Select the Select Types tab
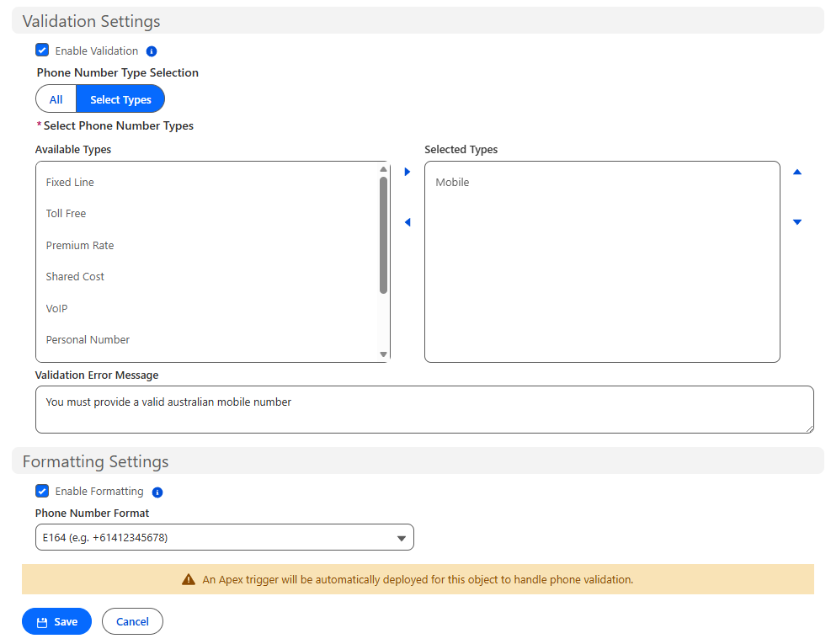 [120, 98]
